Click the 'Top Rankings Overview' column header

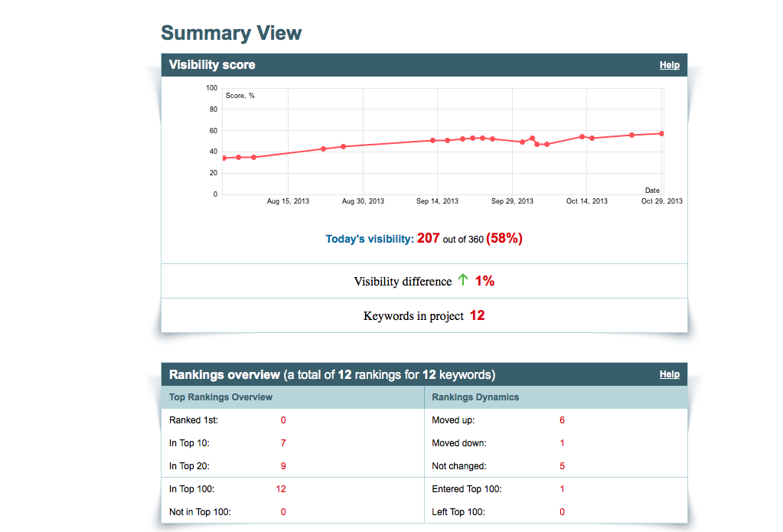point(220,397)
